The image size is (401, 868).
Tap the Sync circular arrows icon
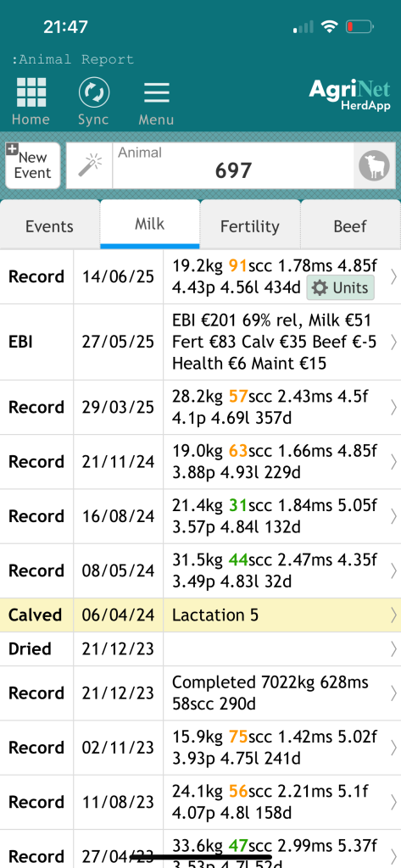(x=93, y=92)
